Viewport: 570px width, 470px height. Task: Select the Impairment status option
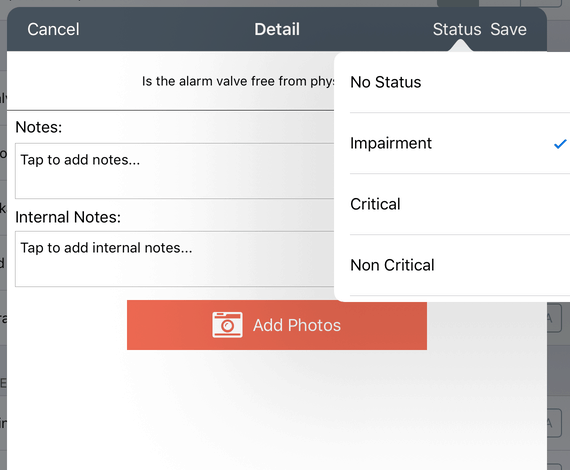(x=452, y=143)
